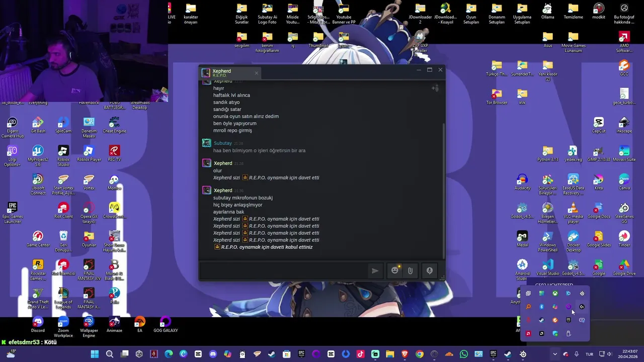Click safely remove hardware USB tray icon
The image size is (644, 362).
pos(569,333)
